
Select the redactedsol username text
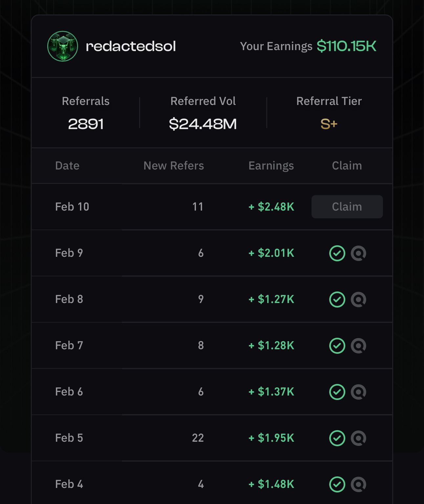tap(131, 46)
